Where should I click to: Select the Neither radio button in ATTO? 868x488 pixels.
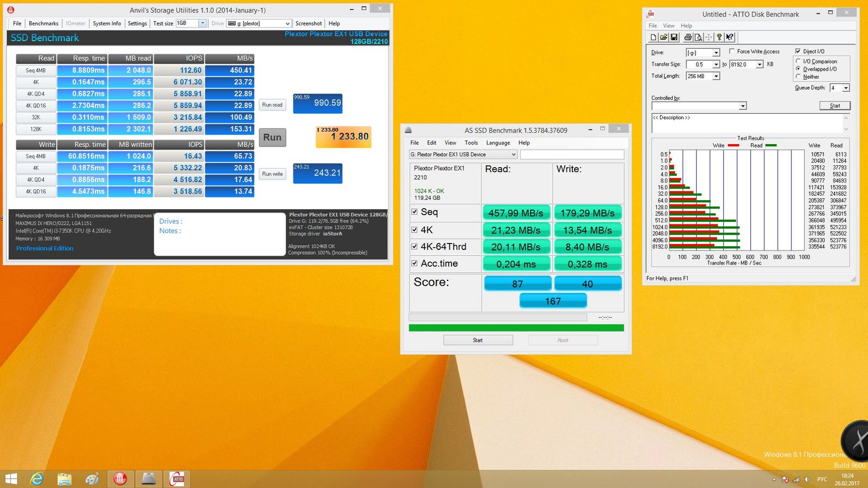798,76
